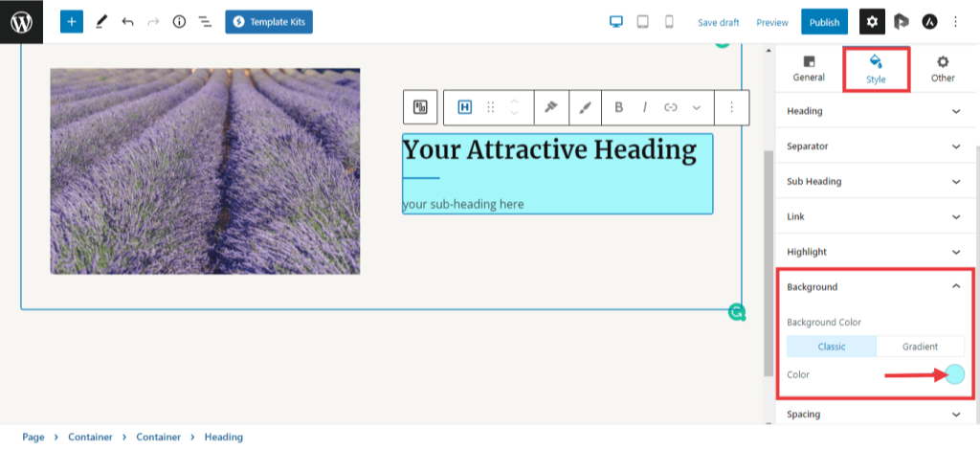Select desktop preview device icon
The height and width of the screenshot is (449, 980).
[617, 22]
